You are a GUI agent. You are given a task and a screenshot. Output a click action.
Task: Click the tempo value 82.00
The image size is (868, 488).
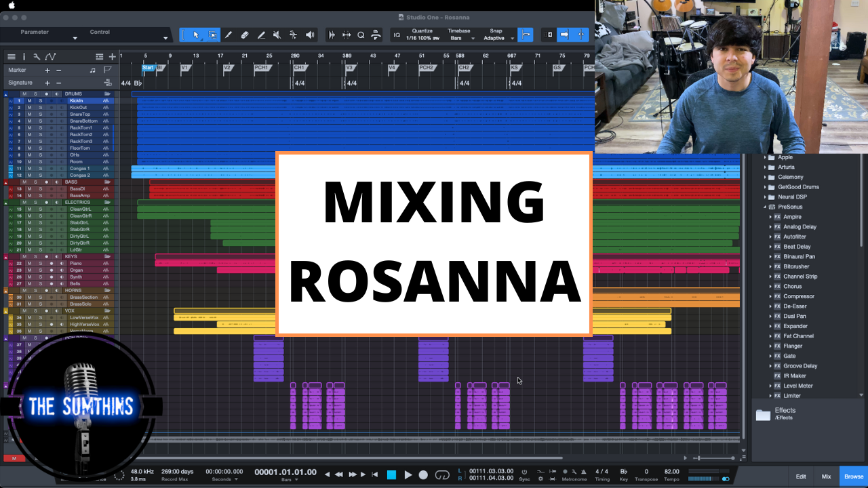pyautogui.click(x=671, y=471)
